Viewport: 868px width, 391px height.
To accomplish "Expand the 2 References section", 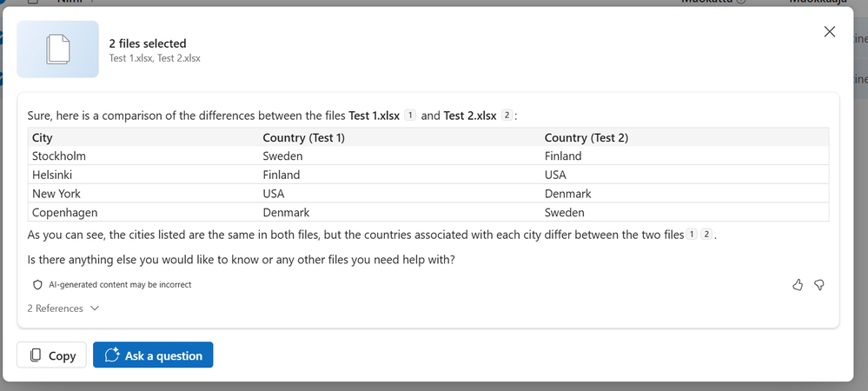I will pyautogui.click(x=63, y=308).
